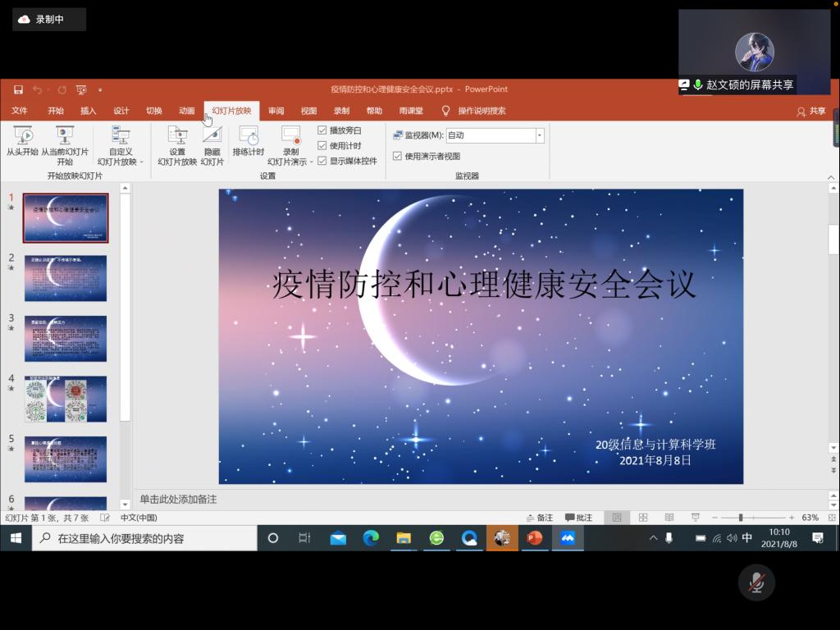Save the presentation via quick access toolbar
Image resolution: width=840 pixels, height=630 pixels.
(x=18, y=89)
